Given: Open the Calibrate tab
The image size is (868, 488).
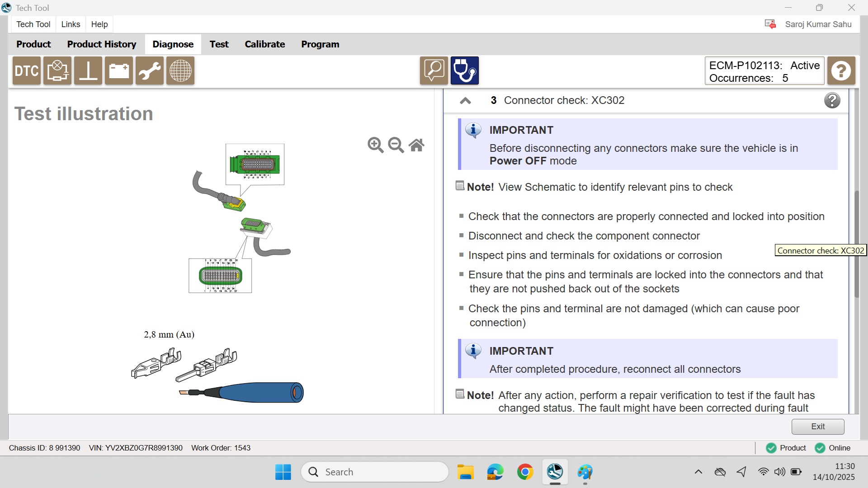Looking at the screenshot, I should pos(264,44).
